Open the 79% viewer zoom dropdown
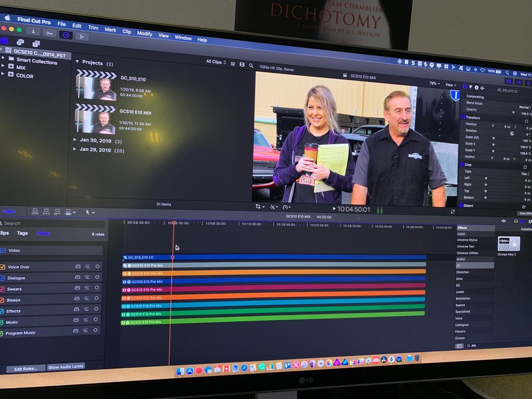The width and height of the screenshot is (532, 399). [435, 83]
